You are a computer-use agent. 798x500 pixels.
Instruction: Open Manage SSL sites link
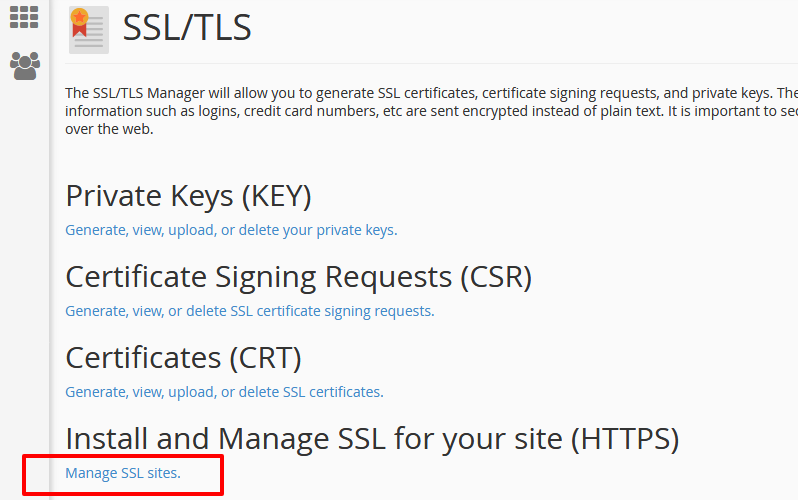coord(123,473)
